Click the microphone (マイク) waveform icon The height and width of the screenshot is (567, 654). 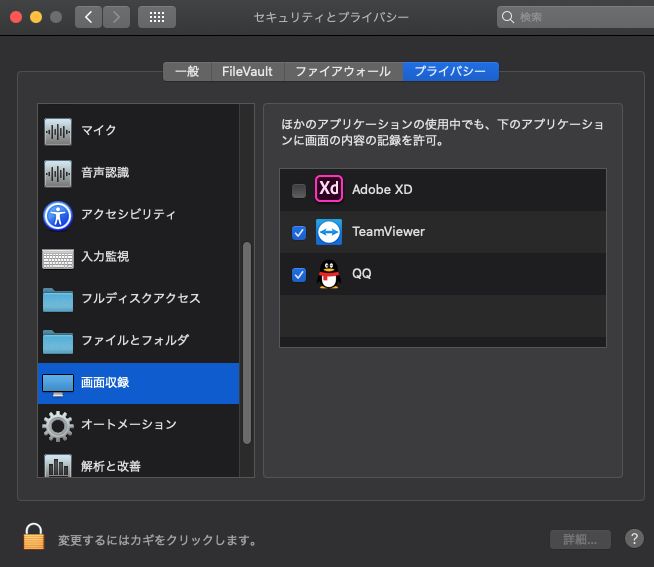tap(58, 131)
